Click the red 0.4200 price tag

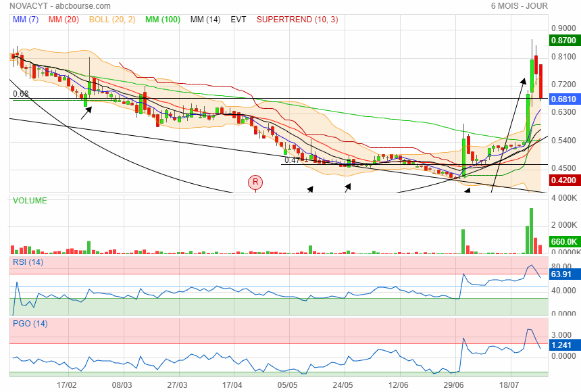564,180
